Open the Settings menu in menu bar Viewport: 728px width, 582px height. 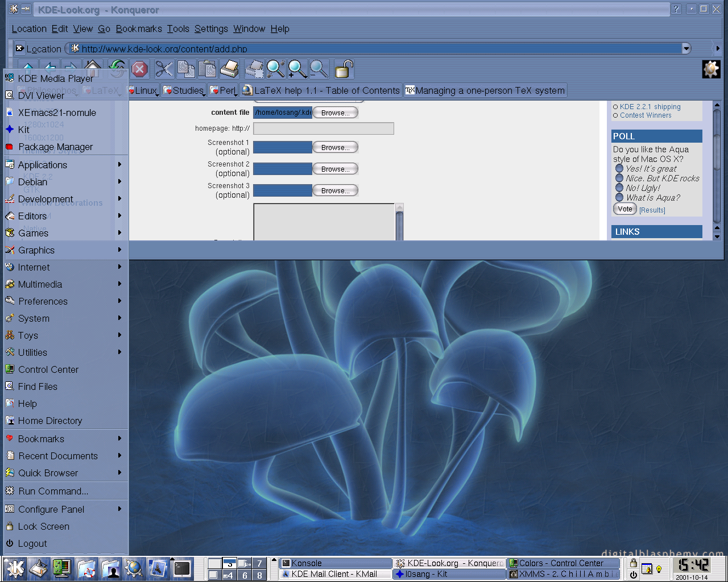pos(211,28)
